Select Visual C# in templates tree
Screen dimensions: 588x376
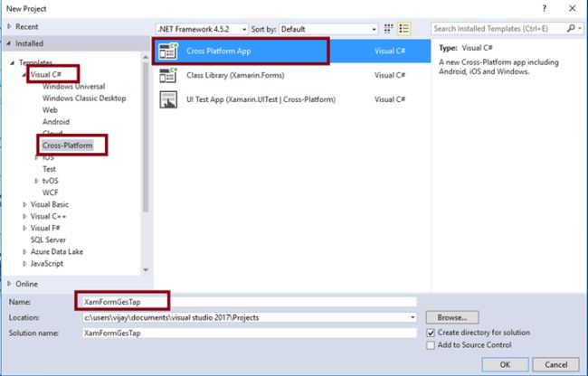[x=46, y=74]
